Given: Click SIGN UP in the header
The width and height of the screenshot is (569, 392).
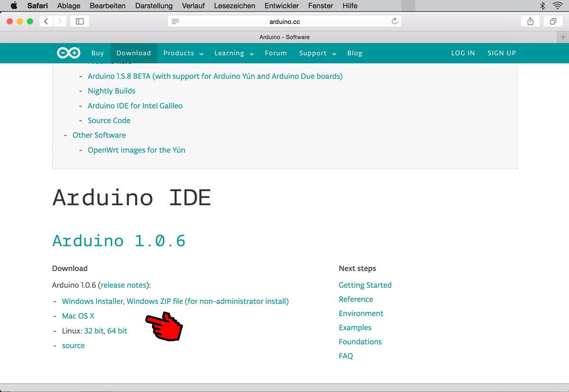Looking at the screenshot, I should (502, 53).
